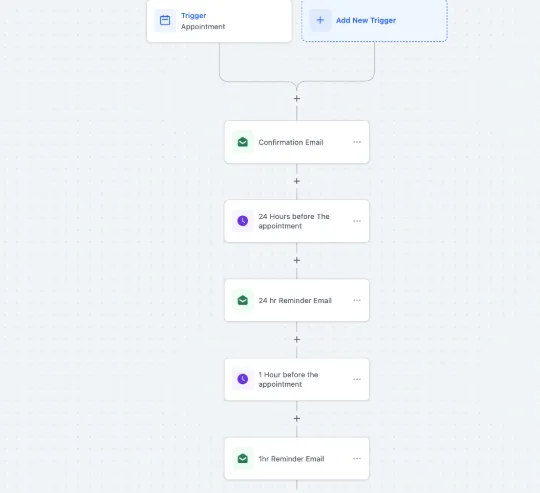Insert action after 24 hr Reminder Email
540x493 pixels.
(x=297, y=339)
